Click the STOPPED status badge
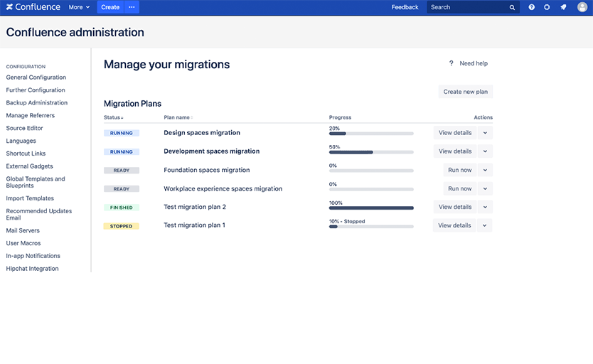 point(122,226)
